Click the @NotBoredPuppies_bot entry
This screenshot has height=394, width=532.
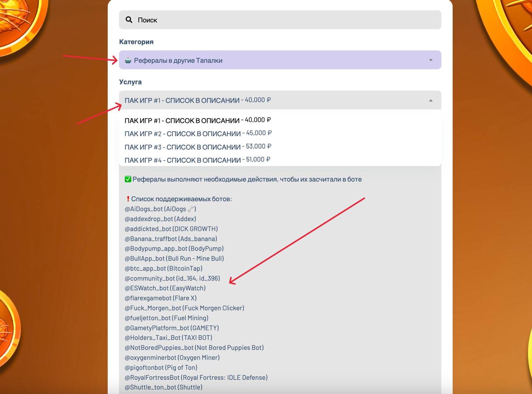click(194, 348)
